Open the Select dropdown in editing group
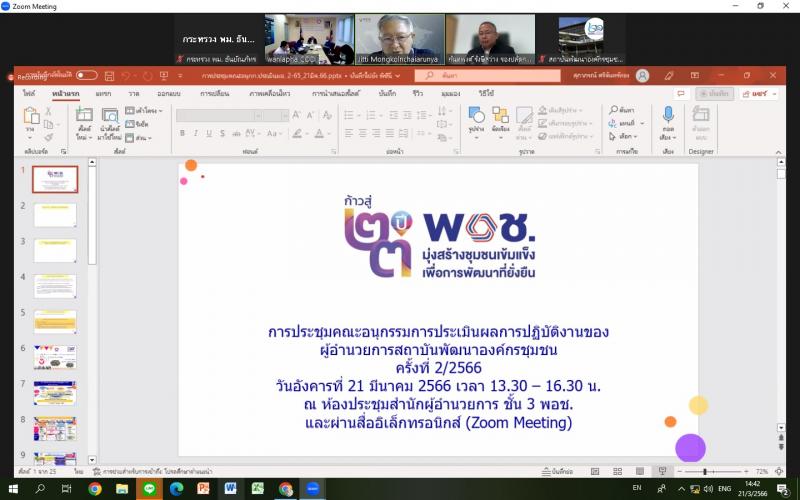This screenshot has height=500, width=800. point(623,137)
